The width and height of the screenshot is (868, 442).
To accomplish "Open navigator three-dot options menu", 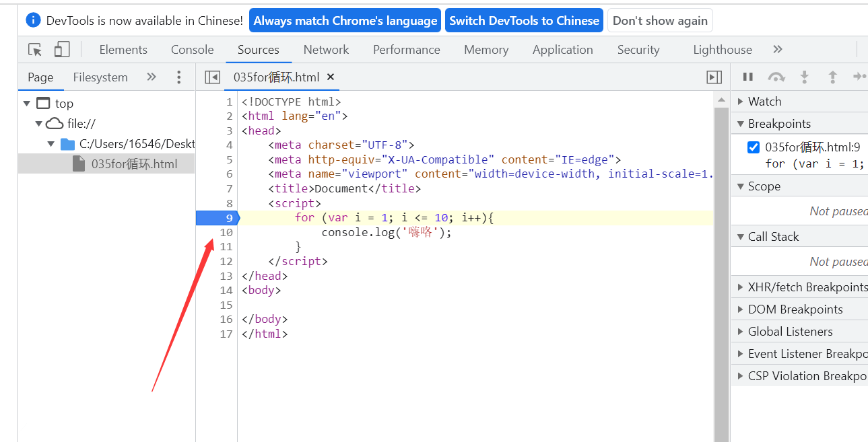I will 178,77.
